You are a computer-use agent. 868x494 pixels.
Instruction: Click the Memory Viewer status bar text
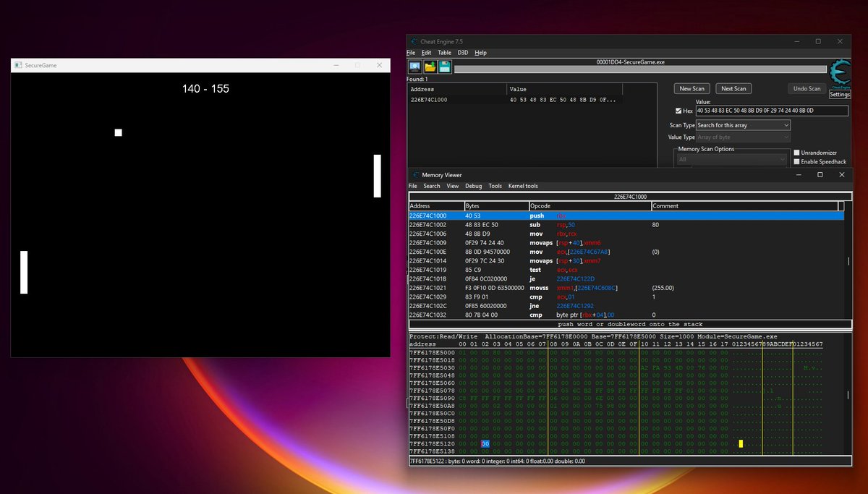coord(498,461)
